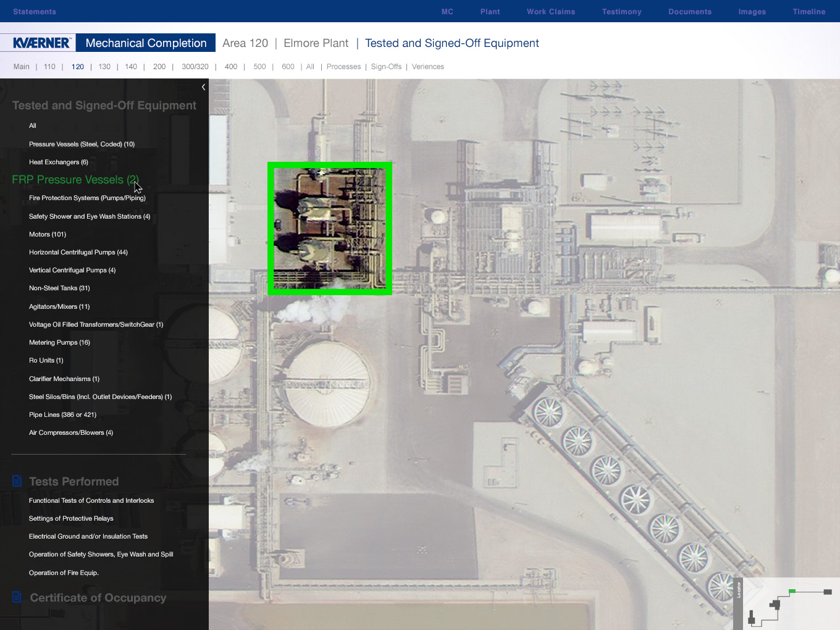Select Pipe Lines (386 or 421)
The image size is (840, 630).
click(x=62, y=415)
